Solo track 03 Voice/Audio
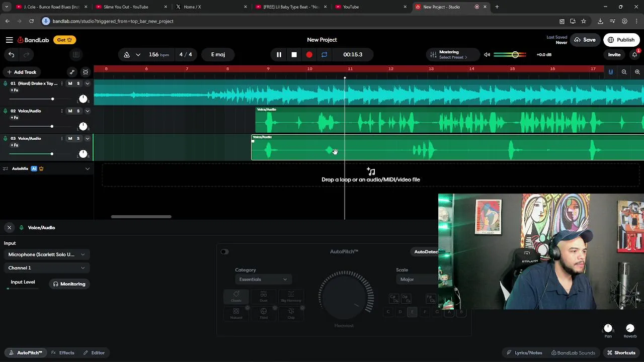644x362 pixels. [x=78, y=139]
